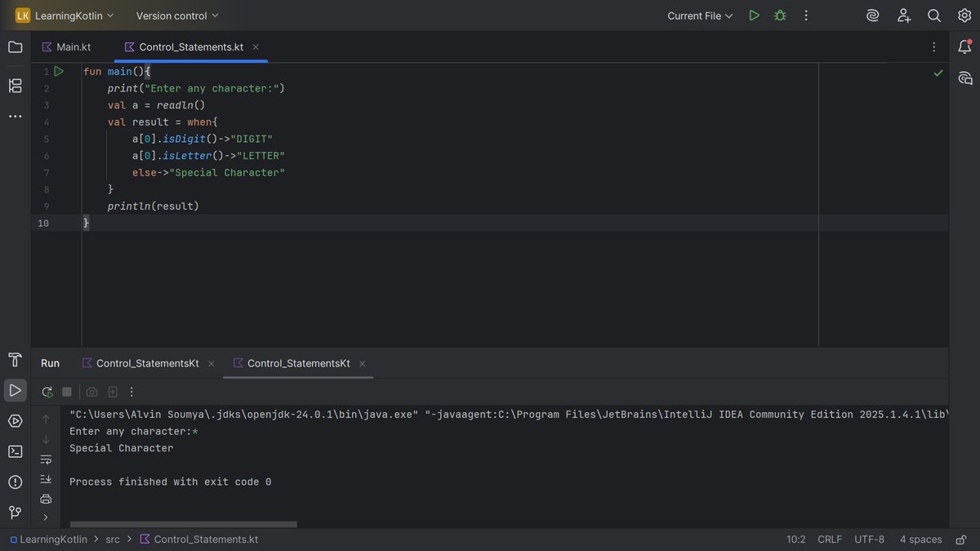The width and height of the screenshot is (980, 551).
Task: Close the Control_Statements.kt editor tab
Action: 256,47
